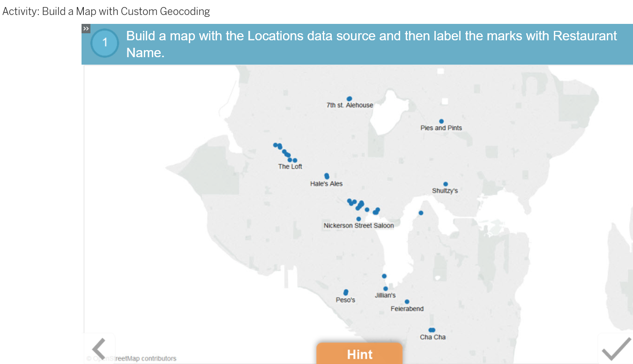633x364 pixels.
Task: Click the activity title at the top
Action: 105,11
